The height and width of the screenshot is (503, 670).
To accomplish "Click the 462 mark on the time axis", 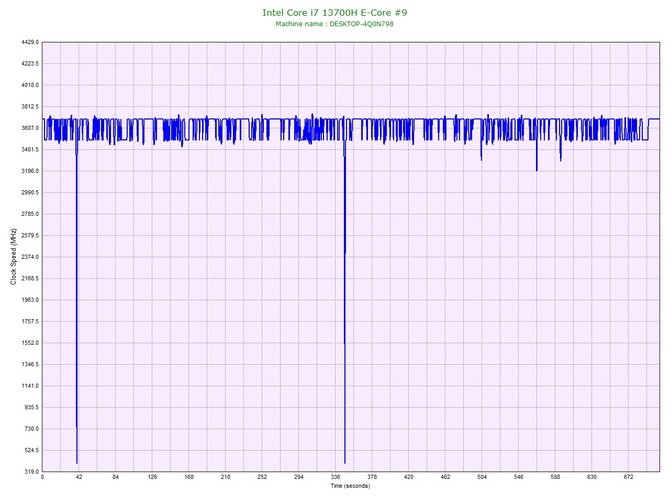I will point(445,477).
